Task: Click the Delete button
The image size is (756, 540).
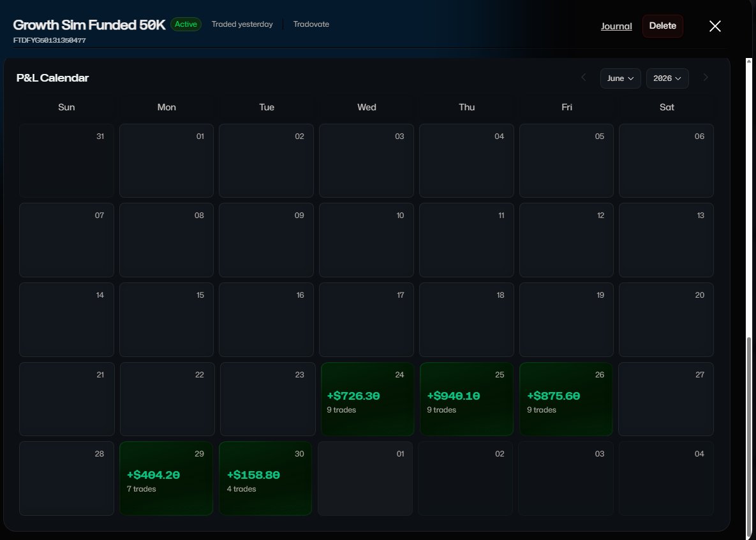Action: coord(662,26)
